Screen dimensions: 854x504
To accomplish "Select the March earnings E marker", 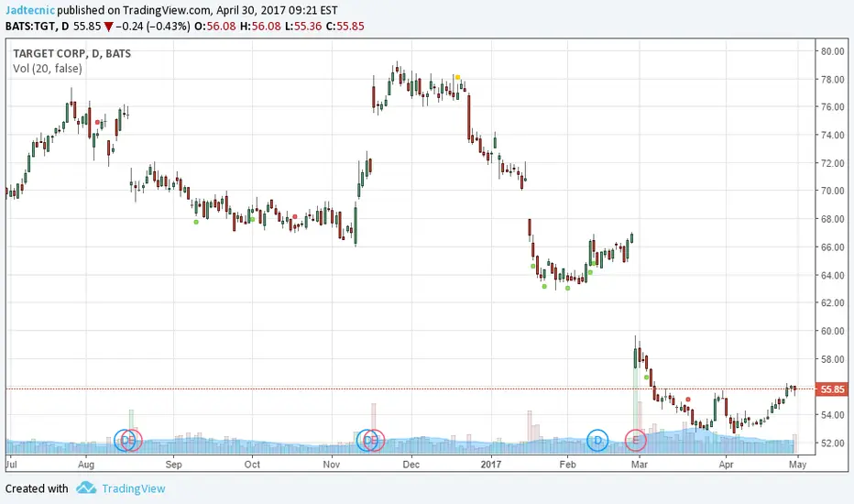I will (636, 440).
